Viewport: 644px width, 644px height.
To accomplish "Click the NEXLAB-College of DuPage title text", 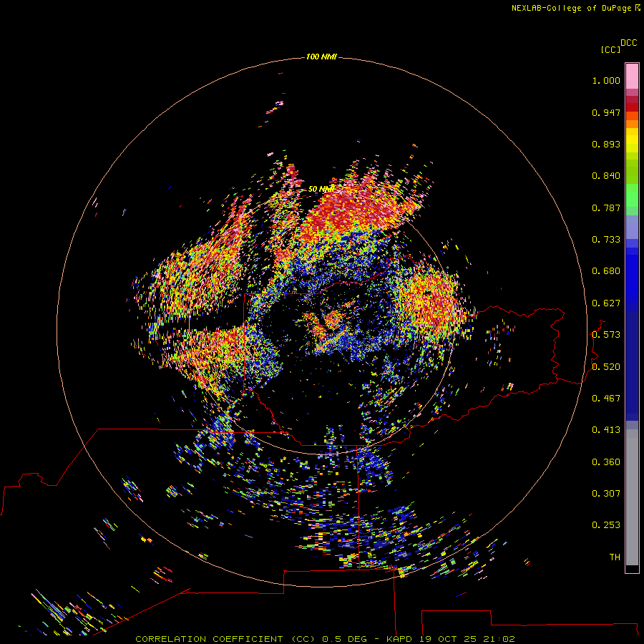I will tap(571, 8).
